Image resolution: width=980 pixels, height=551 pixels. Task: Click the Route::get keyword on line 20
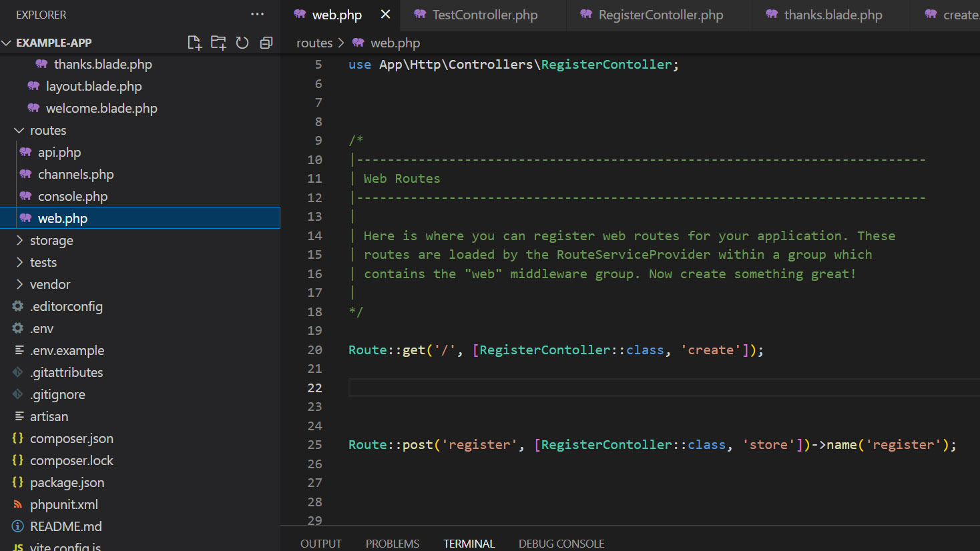pos(387,350)
